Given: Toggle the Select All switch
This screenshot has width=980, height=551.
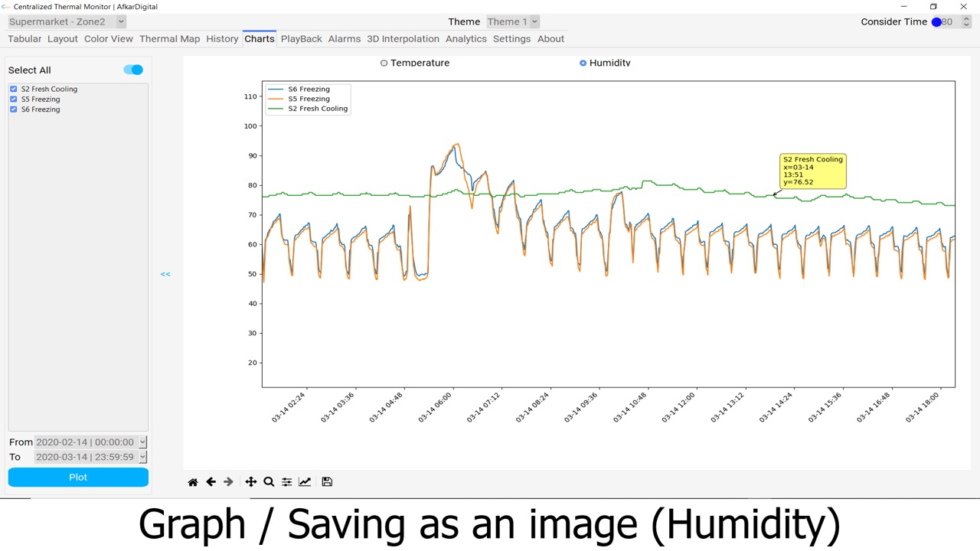Looking at the screenshot, I should click(x=133, y=70).
